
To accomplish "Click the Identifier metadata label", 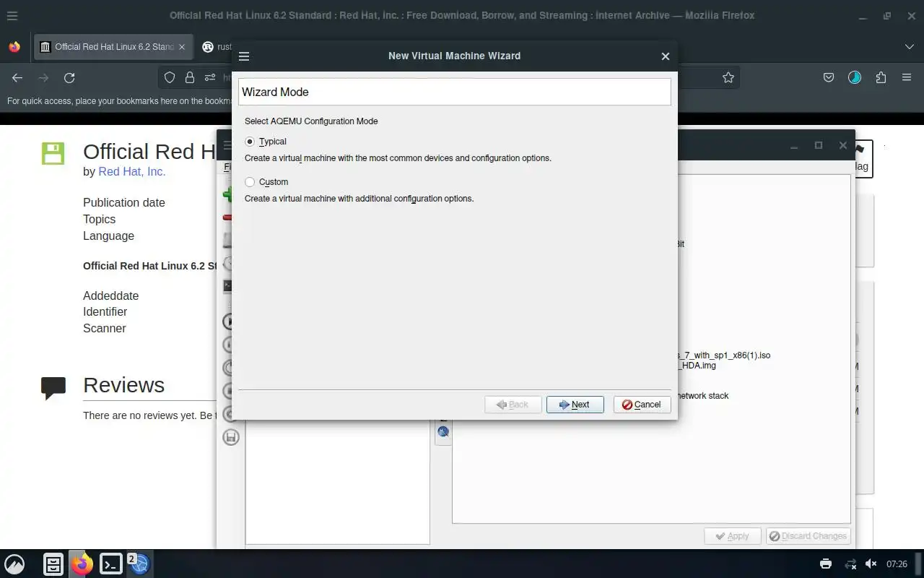I will point(105,312).
